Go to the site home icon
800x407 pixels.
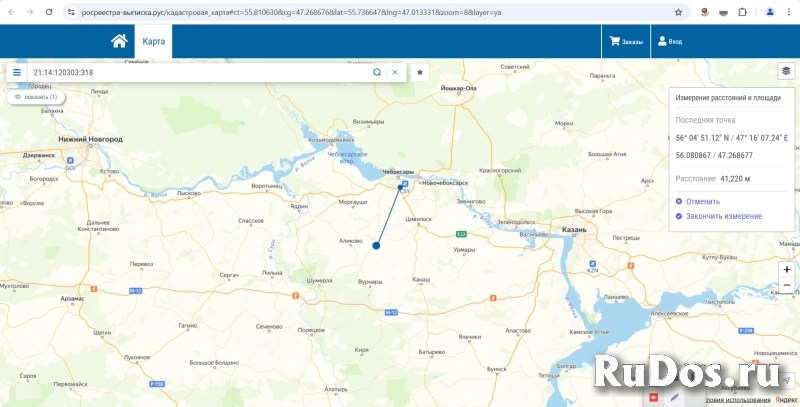pyautogui.click(x=119, y=41)
